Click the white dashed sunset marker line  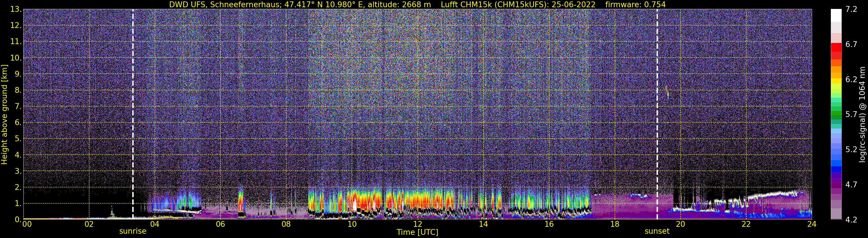pyautogui.click(x=657, y=114)
